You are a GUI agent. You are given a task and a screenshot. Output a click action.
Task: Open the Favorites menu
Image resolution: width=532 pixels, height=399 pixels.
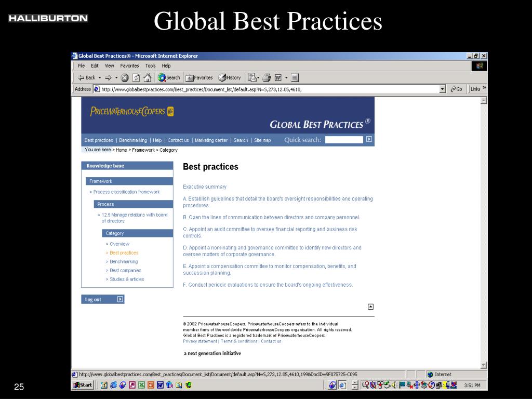click(129, 66)
